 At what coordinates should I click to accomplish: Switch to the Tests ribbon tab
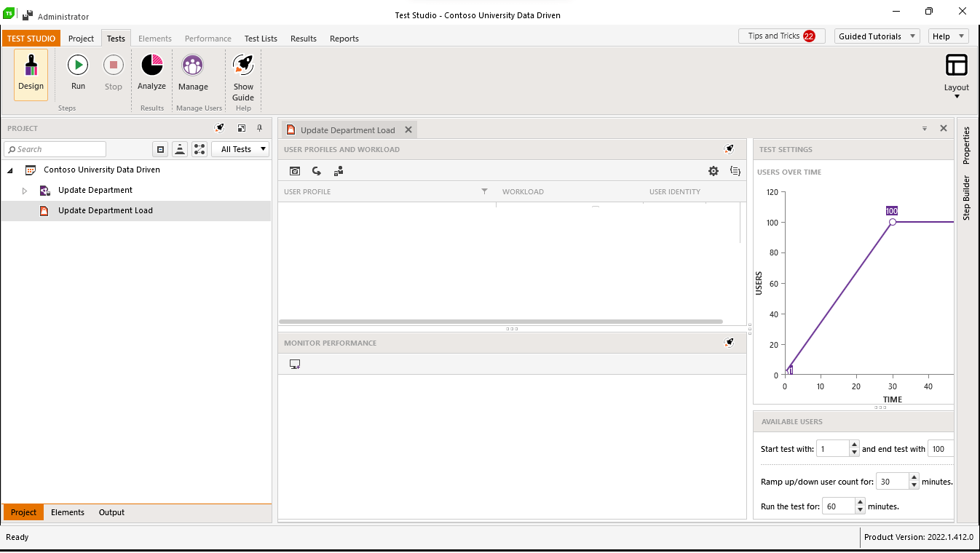tap(116, 39)
